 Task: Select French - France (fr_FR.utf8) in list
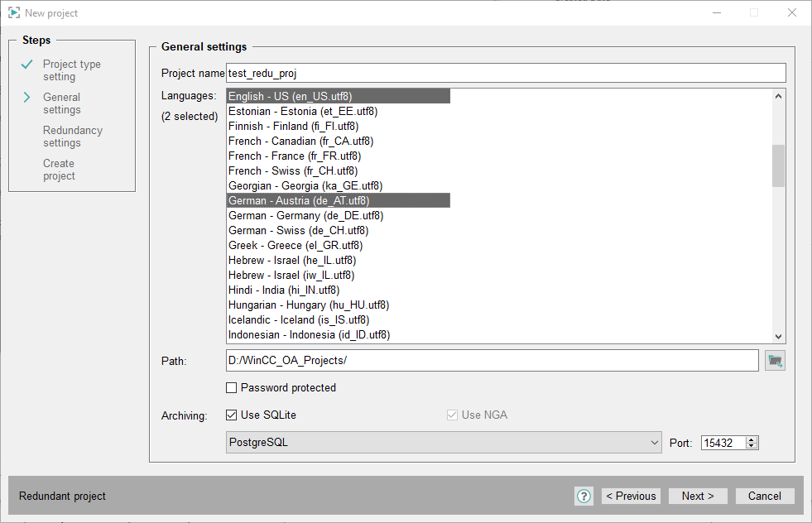point(294,156)
